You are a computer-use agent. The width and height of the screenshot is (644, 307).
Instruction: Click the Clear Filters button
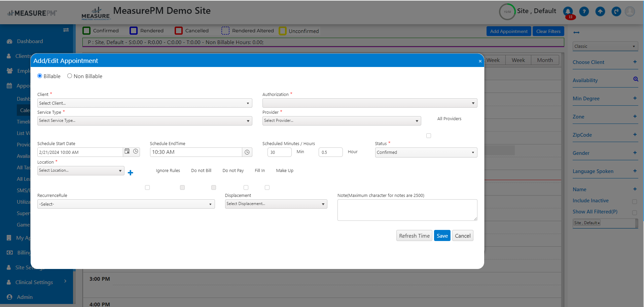(548, 31)
